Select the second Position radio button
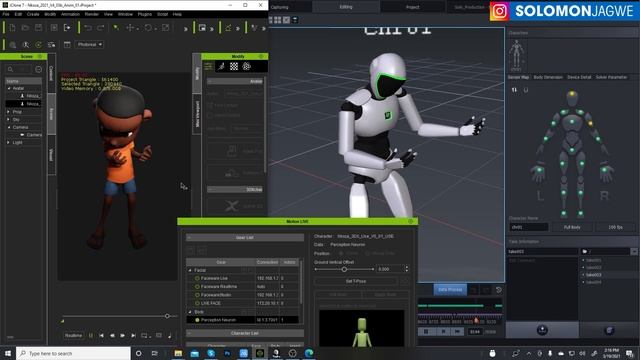 coord(367,253)
